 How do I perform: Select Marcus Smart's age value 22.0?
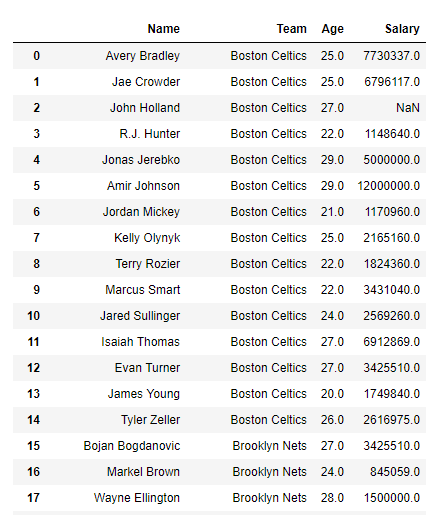click(332, 290)
